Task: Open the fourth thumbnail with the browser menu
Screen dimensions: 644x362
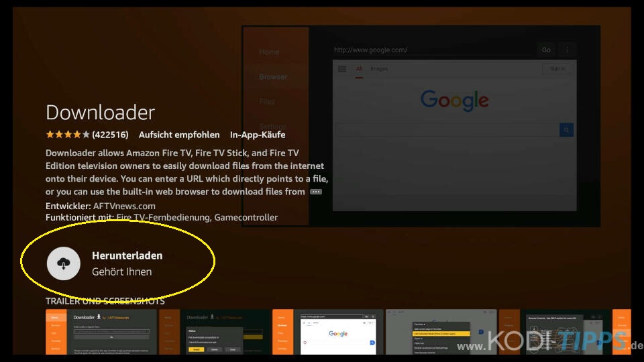Action: click(441, 332)
